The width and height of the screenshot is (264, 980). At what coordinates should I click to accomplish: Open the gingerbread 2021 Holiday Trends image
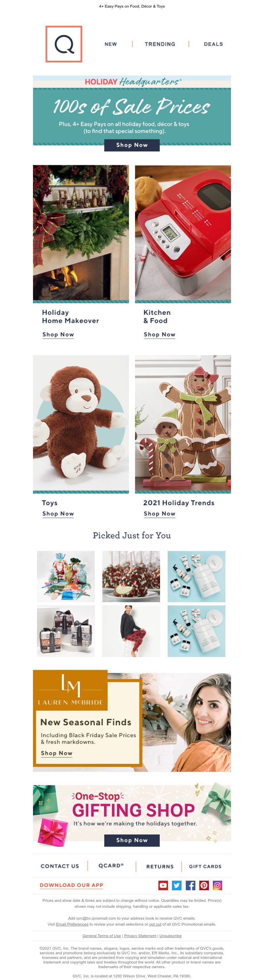click(x=183, y=424)
